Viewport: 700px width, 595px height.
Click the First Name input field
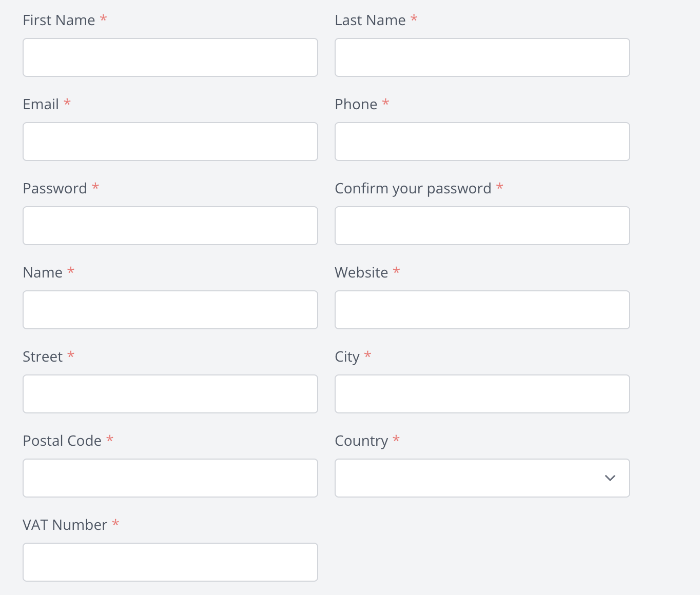click(x=170, y=57)
